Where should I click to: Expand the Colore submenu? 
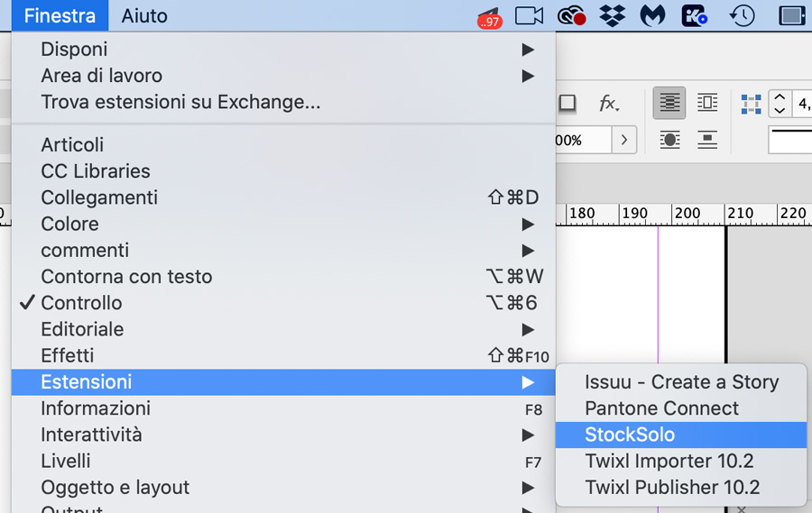[x=283, y=224]
